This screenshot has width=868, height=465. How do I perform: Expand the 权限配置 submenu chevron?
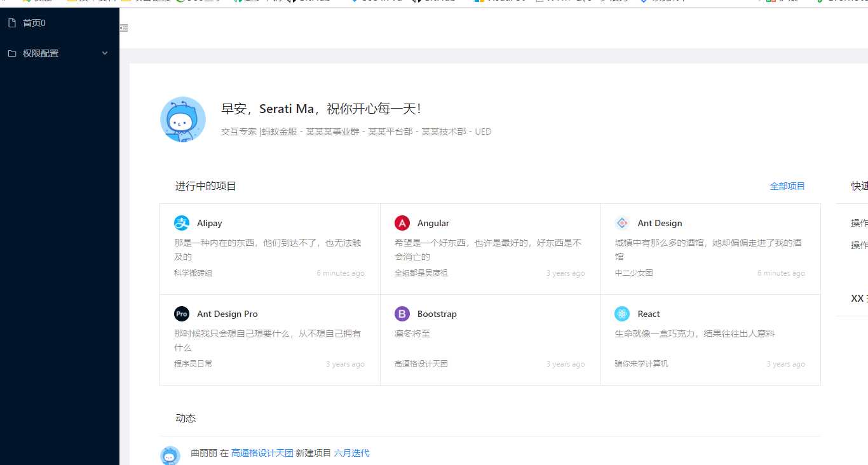[105, 53]
